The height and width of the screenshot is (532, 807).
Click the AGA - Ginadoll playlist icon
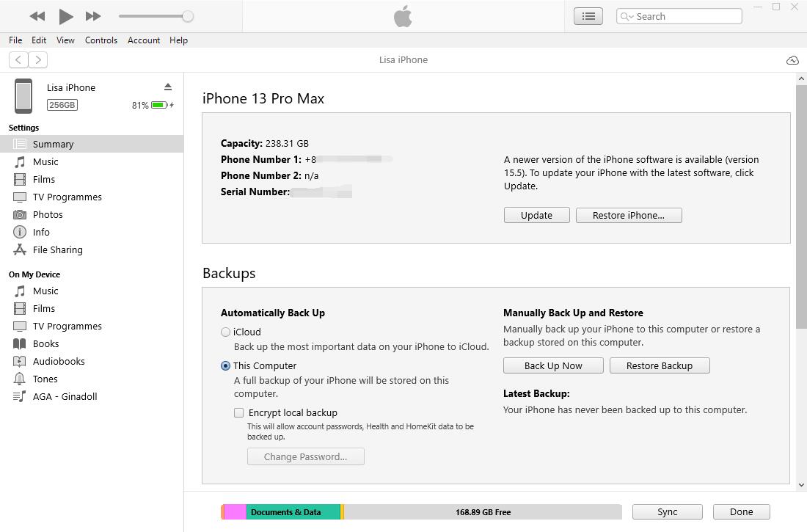pos(20,396)
